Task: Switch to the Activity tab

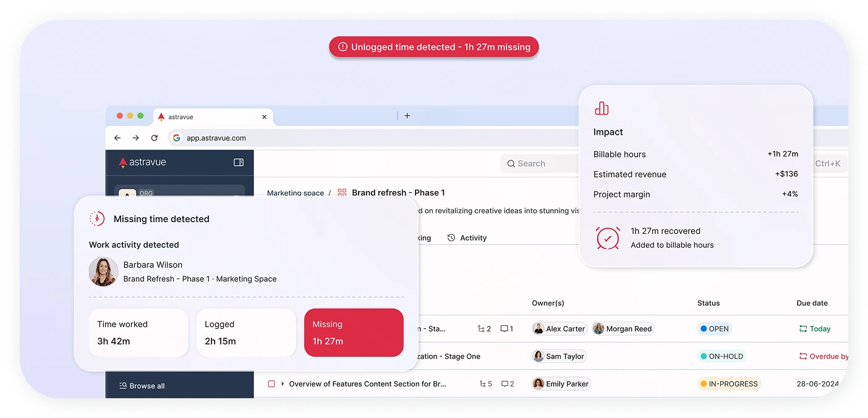Action: click(467, 238)
